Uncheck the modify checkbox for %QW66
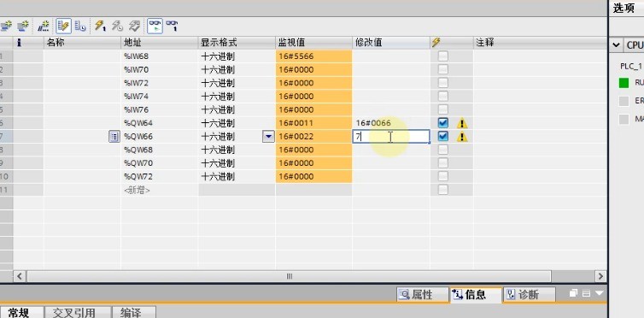Screen dimensions: 644x318 [442, 137]
